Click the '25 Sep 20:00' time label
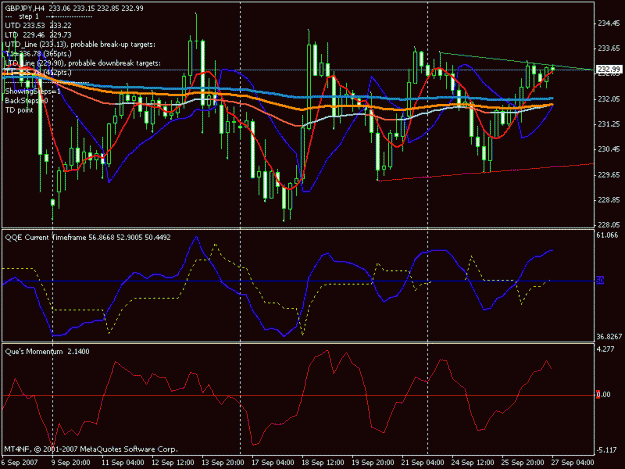This screenshot has width=625, height=469. pyautogui.click(x=523, y=463)
